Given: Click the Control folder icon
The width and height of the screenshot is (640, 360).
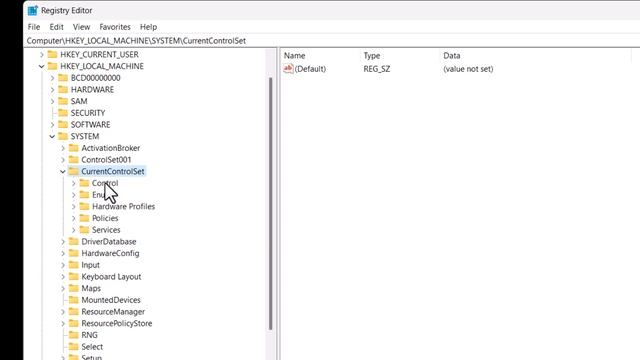Looking at the screenshot, I should (x=84, y=183).
